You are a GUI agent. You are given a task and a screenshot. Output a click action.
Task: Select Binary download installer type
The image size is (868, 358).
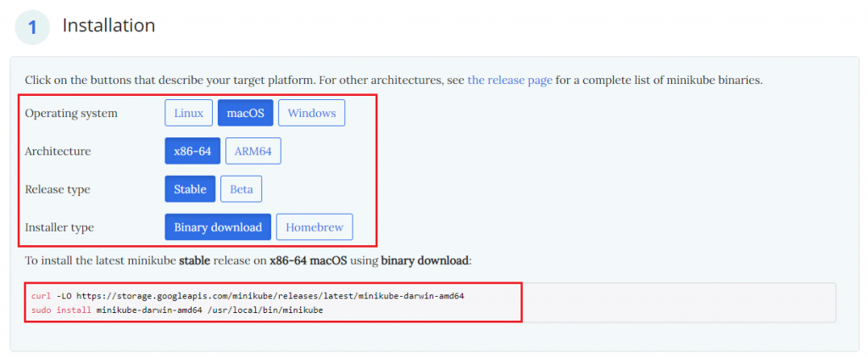[x=218, y=227]
